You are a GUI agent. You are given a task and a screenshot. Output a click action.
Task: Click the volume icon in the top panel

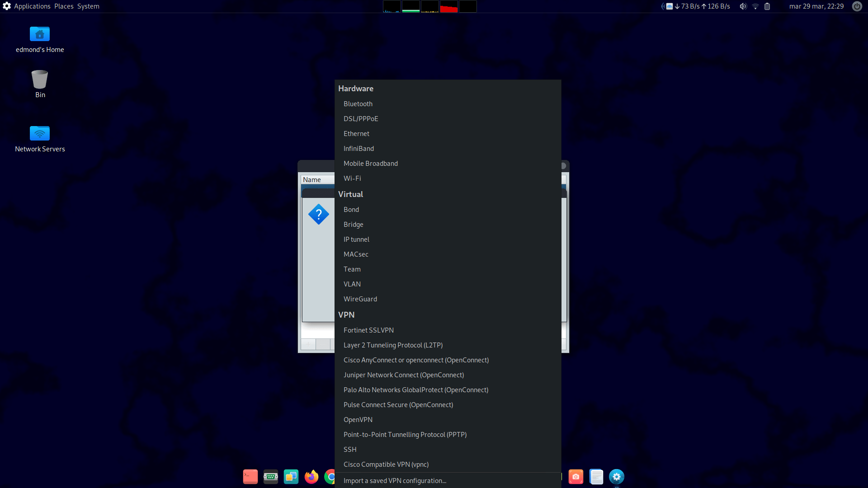point(743,6)
